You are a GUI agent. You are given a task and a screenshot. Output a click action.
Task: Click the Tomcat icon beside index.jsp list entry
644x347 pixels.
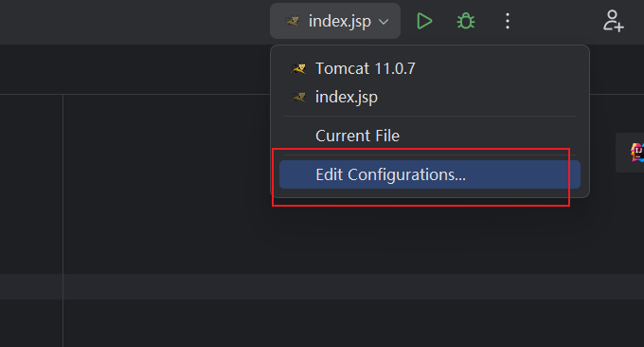tap(298, 98)
